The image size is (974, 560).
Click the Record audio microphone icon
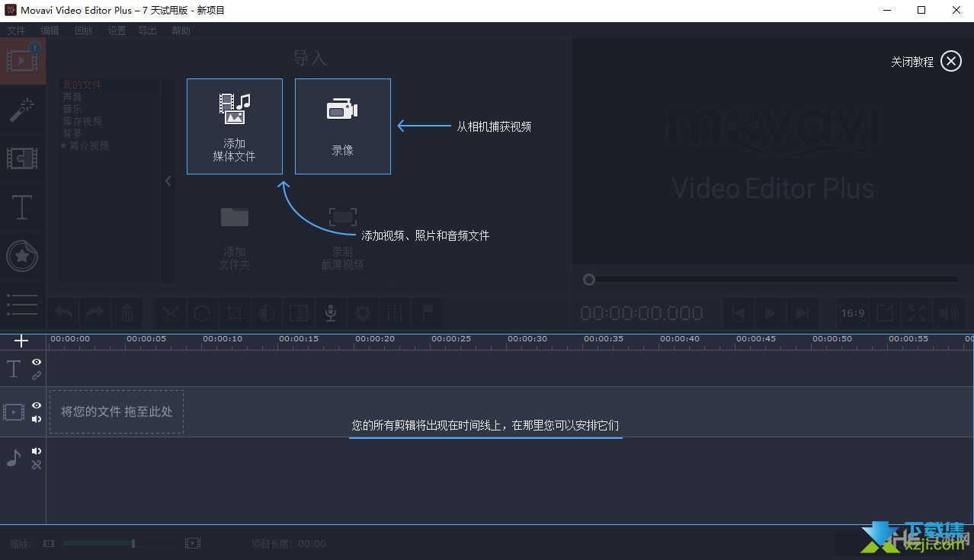tap(331, 313)
